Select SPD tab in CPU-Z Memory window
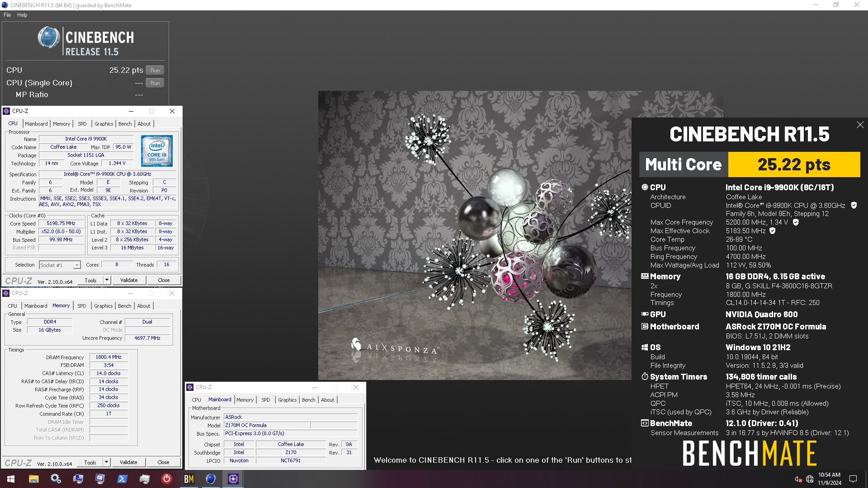Image resolution: width=868 pixels, height=488 pixels. [81, 306]
